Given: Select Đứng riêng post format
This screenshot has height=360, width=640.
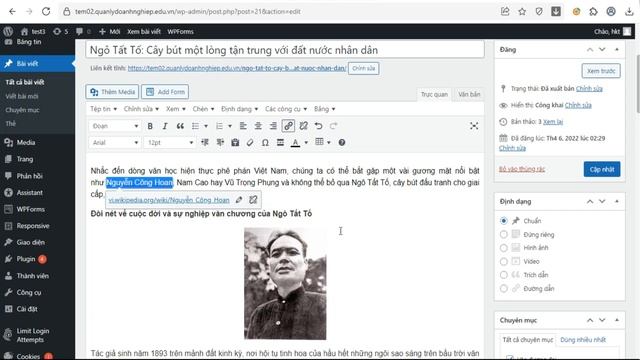Looking at the screenshot, I should pyautogui.click(x=504, y=235).
